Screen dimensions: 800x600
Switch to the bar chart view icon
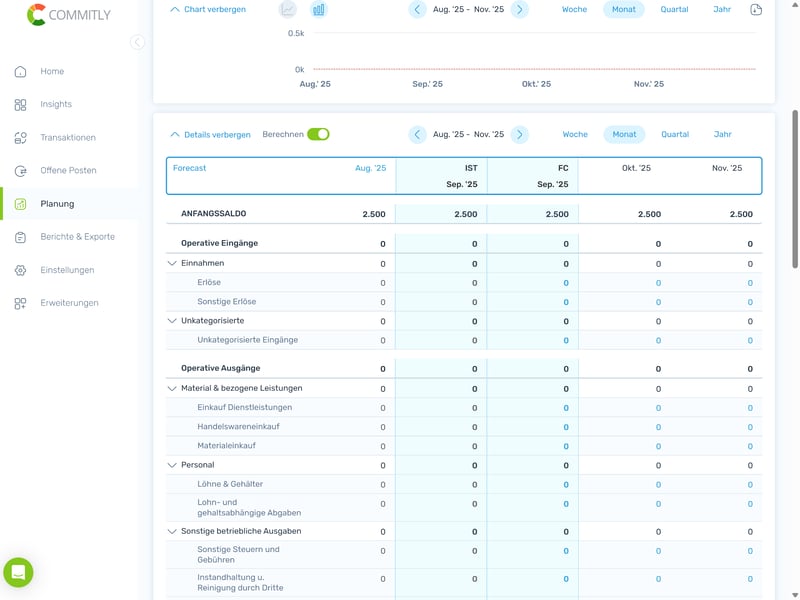coord(319,10)
